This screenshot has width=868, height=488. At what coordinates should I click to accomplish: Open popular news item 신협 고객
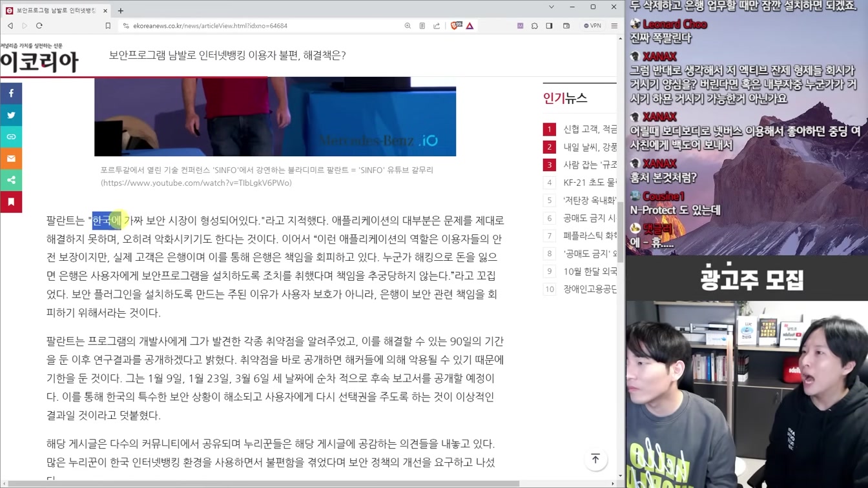[590, 129]
